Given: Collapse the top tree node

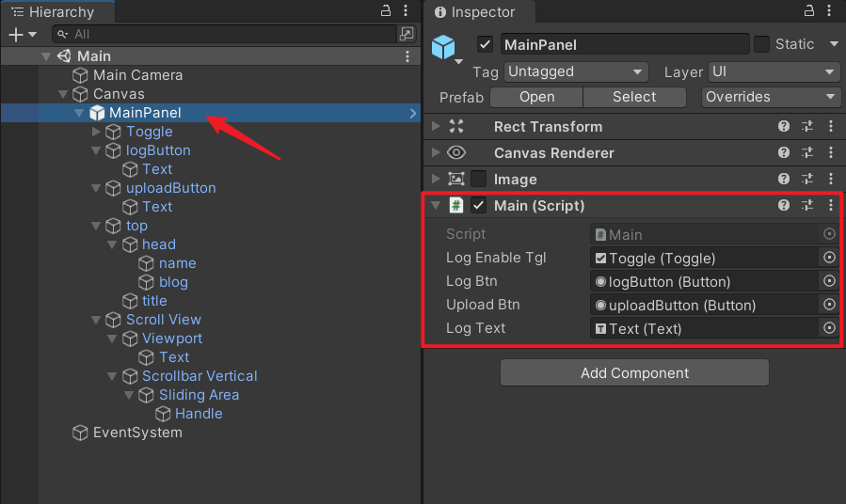Looking at the screenshot, I should pos(96,226).
